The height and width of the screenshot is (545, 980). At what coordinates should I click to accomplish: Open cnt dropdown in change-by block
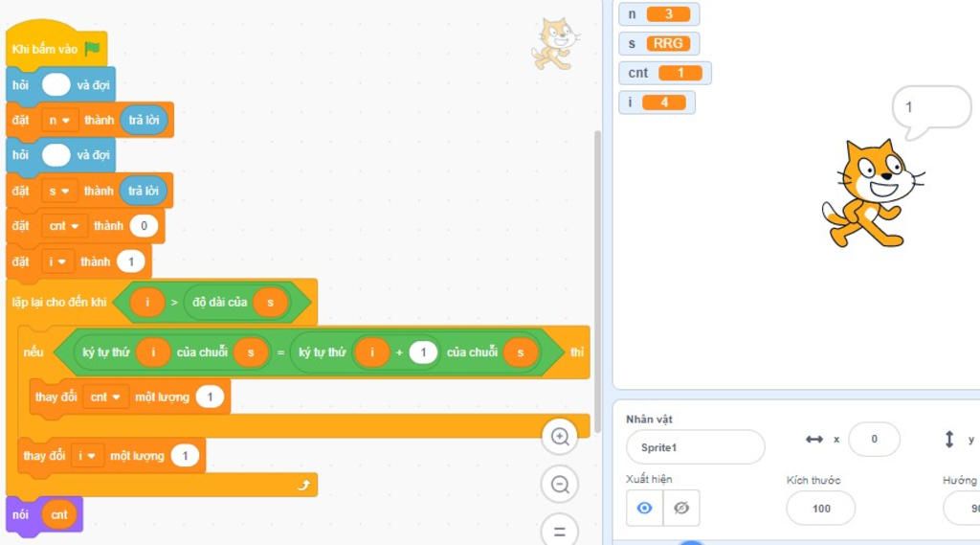(x=105, y=397)
